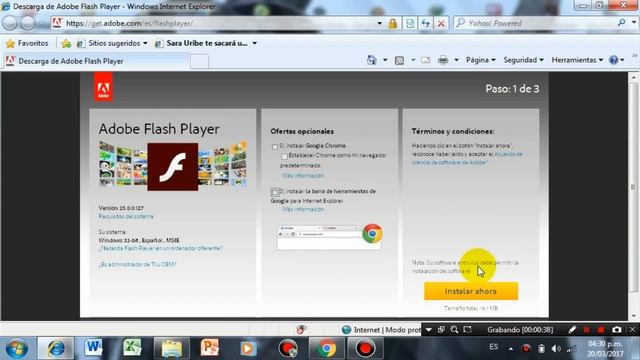The width and height of the screenshot is (640, 360).
Task: Select Descarga de Adobe Flash Player tab
Action: (96, 61)
